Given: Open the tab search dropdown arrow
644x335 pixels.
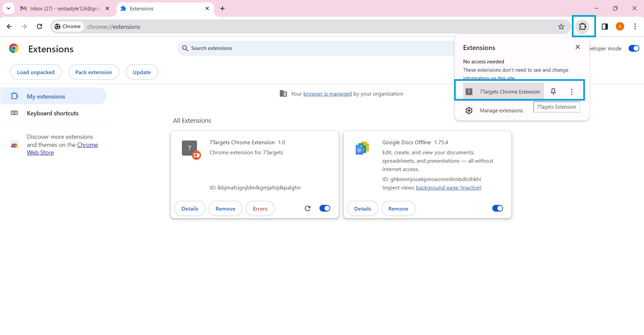Looking at the screenshot, I should point(8,8).
